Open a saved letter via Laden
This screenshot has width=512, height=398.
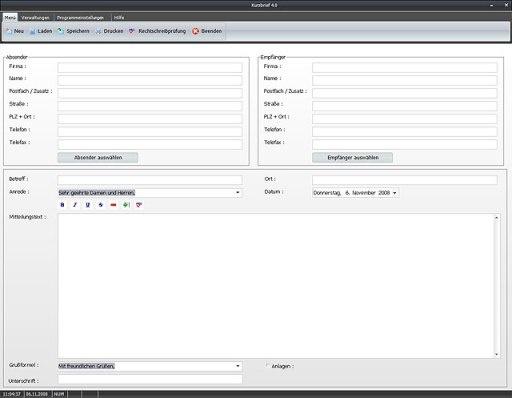tap(41, 31)
